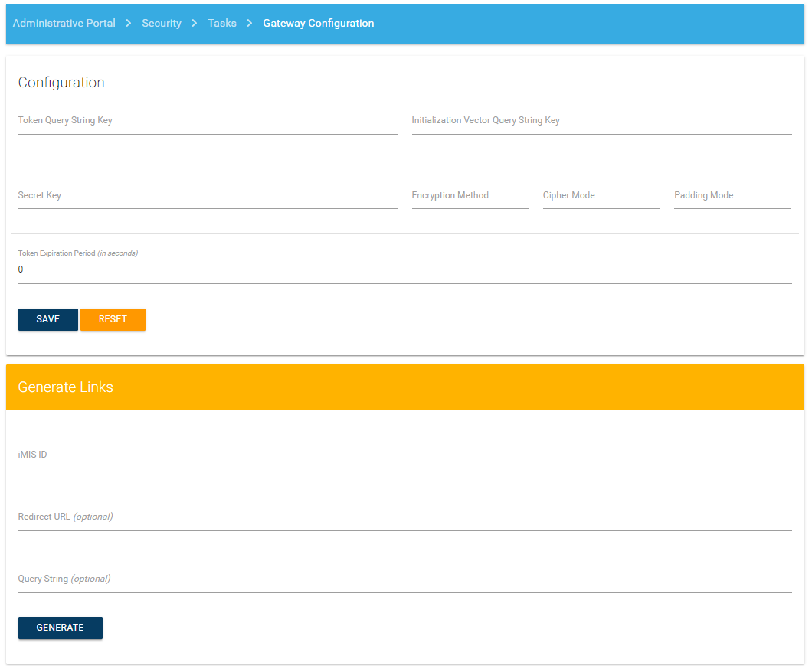
Task: Choose the Padding Mode dropdown
Action: tap(732, 196)
